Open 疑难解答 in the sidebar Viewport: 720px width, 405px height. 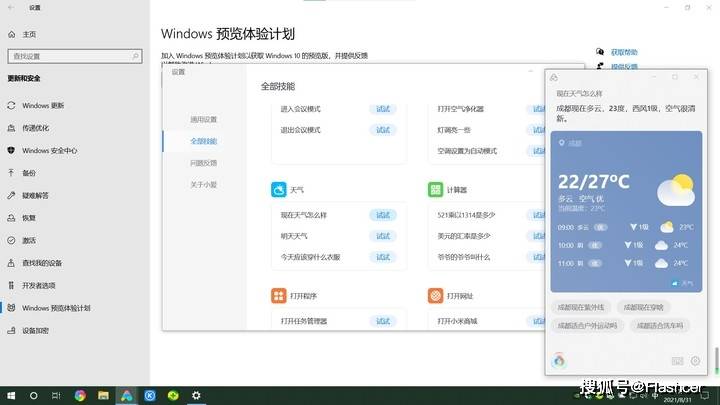[28, 196]
